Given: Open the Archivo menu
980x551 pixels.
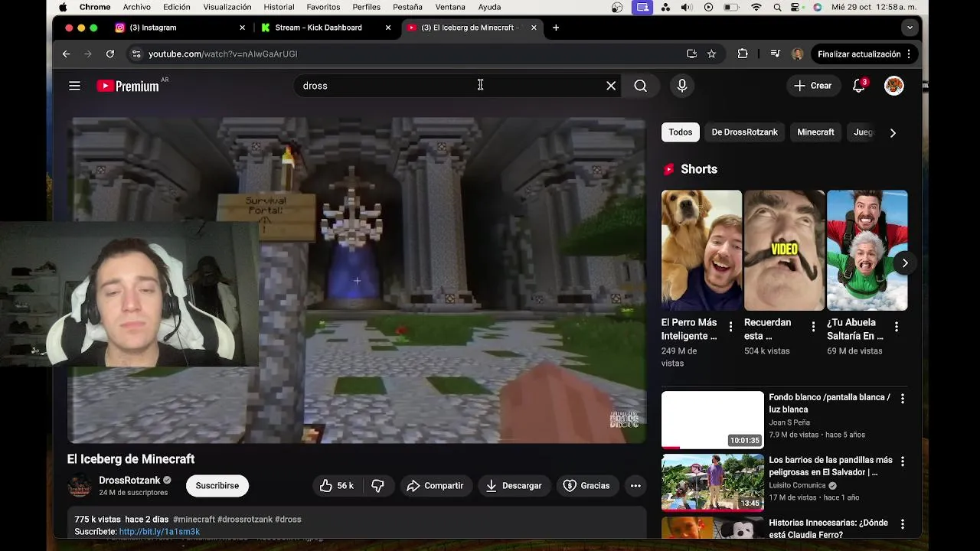Looking at the screenshot, I should [136, 8].
